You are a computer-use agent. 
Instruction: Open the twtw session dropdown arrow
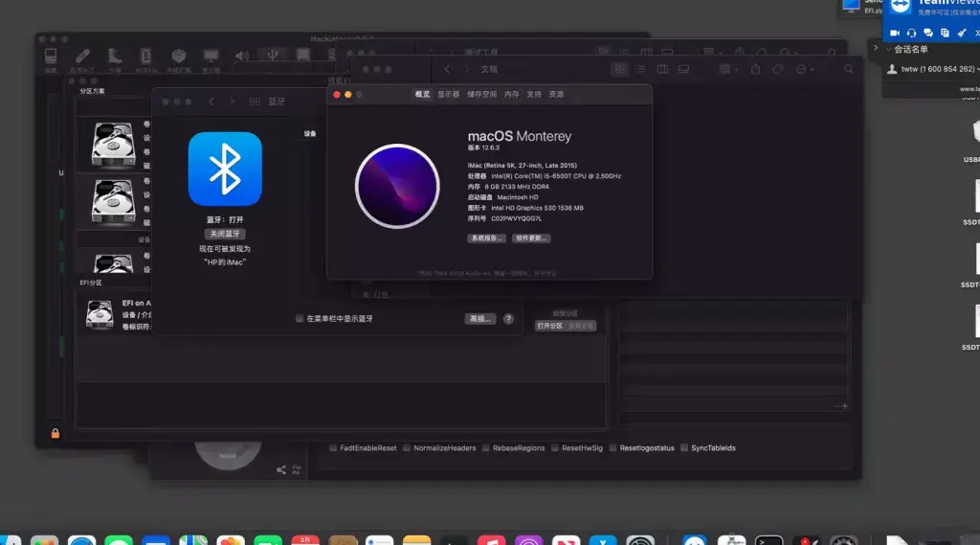point(977,70)
